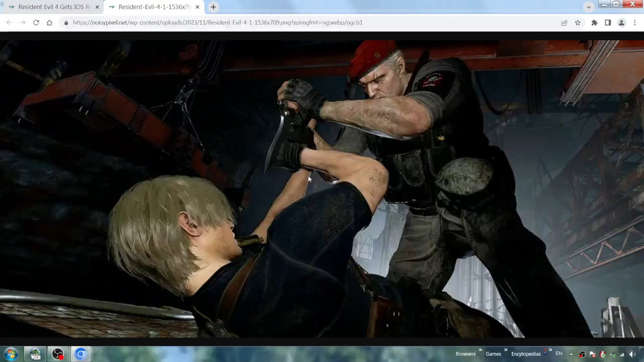Viewport: 644px width, 362px height.
Task: Open the tab search dropdown arrow
Action: pos(588,7)
